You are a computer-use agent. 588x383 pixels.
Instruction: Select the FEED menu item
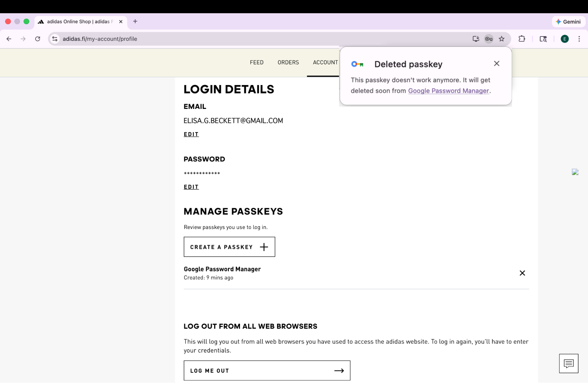[x=256, y=62]
